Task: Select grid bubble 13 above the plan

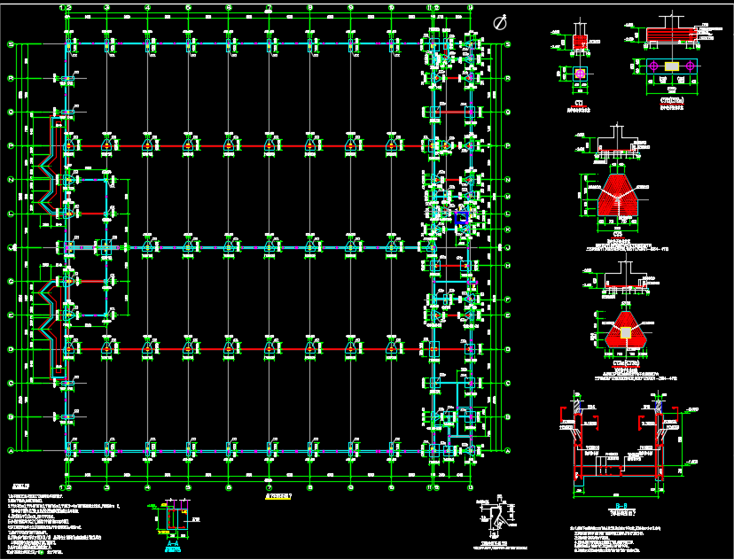Action: pos(471,7)
